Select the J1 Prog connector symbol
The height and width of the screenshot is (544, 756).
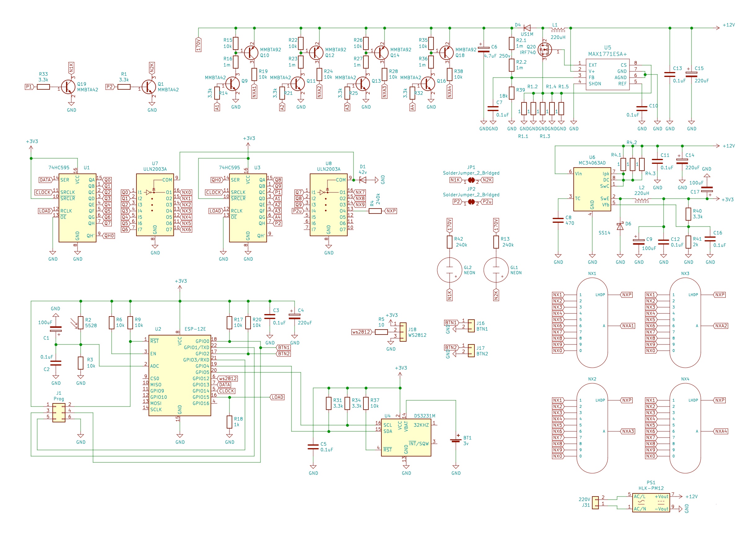coord(59,413)
